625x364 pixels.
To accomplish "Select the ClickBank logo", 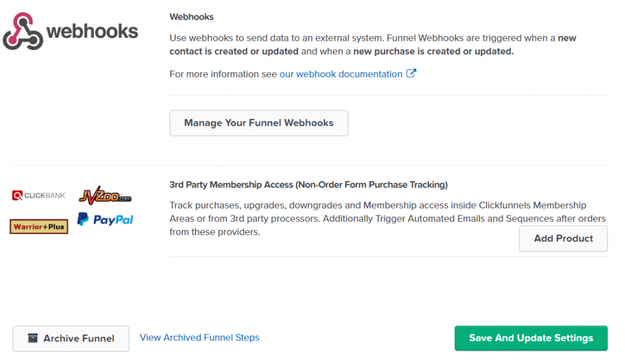I will click(39, 195).
